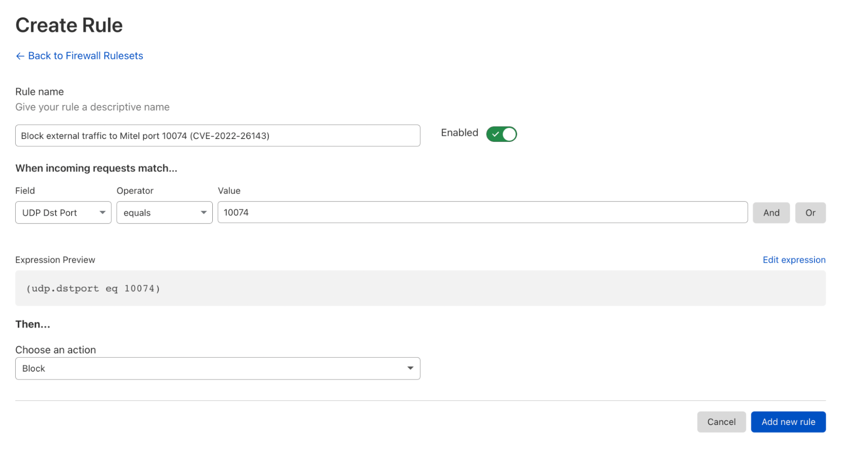This screenshot has height=461, width=868.
Task: Click 'When incoming requests match...' heading
Action: [96, 168]
